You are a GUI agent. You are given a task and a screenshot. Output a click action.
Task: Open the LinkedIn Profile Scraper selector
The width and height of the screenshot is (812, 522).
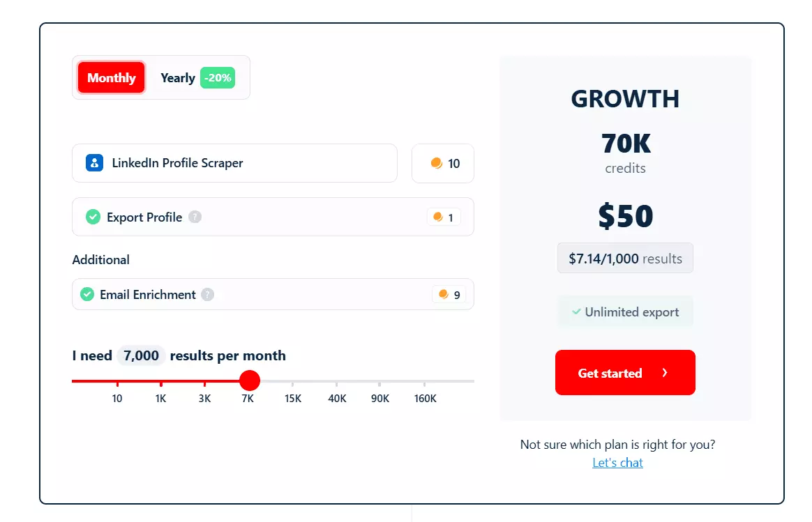click(x=234, y=162)
